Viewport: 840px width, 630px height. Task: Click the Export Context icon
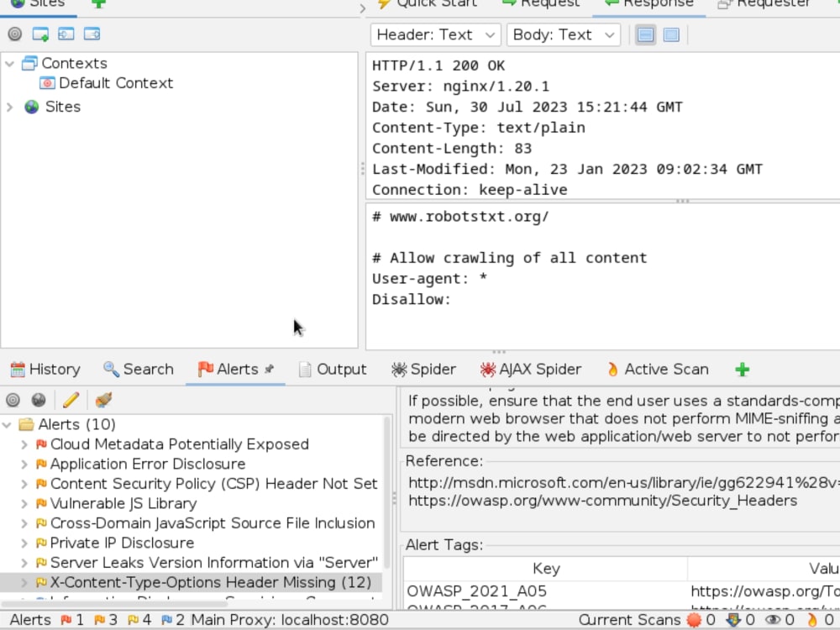[x=92, y=34]
